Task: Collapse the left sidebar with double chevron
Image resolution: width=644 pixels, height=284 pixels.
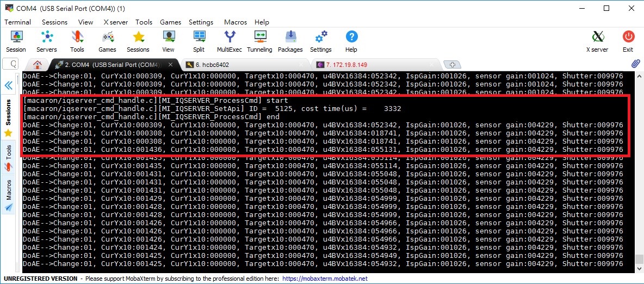Action: (9, 85)
